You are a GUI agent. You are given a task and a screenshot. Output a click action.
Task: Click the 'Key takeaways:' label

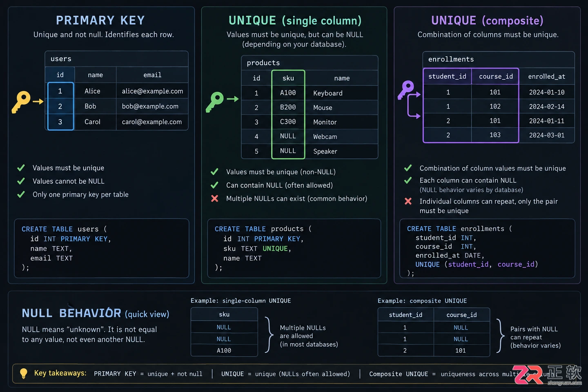click(60, 373)
